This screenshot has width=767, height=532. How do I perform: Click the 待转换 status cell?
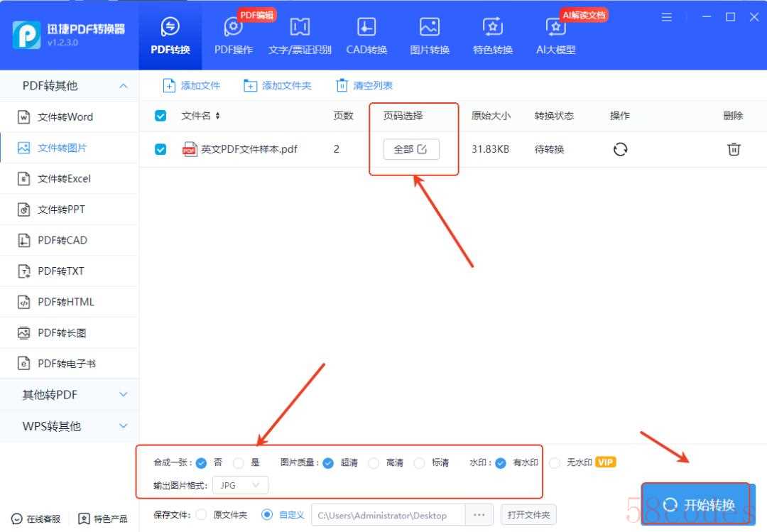click(x=549, y=149)
